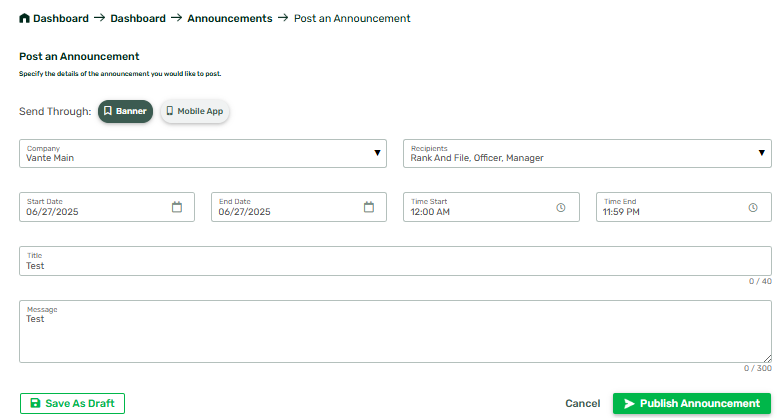Viewport: 777px width, 418px height.
Task: Toggle the Mobile App send option
Action: point(195,111)
